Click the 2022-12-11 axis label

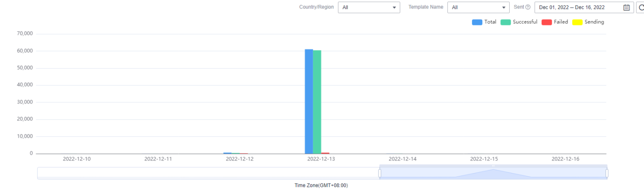point(158,159)
